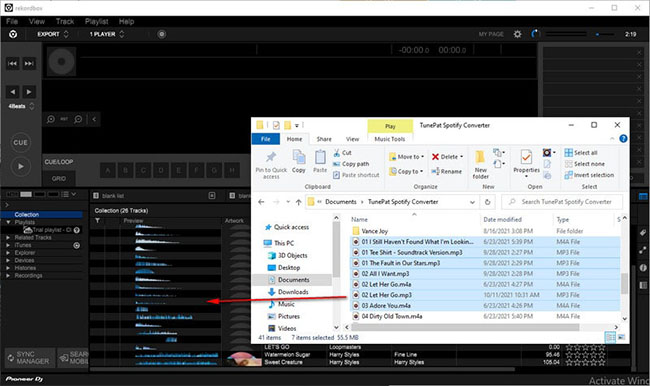Click New folder in Explorer ribbon
This screenshot has height=386, width=650.
click(480, 165)
